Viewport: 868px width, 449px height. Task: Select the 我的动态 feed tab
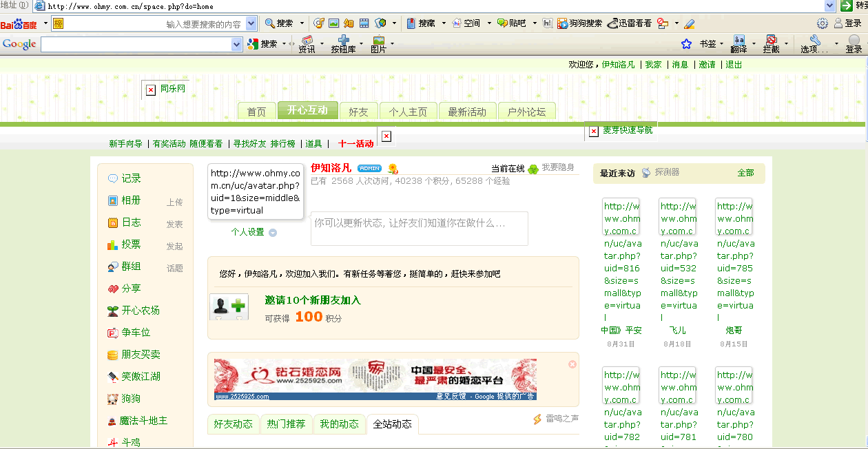coord(339,424)
